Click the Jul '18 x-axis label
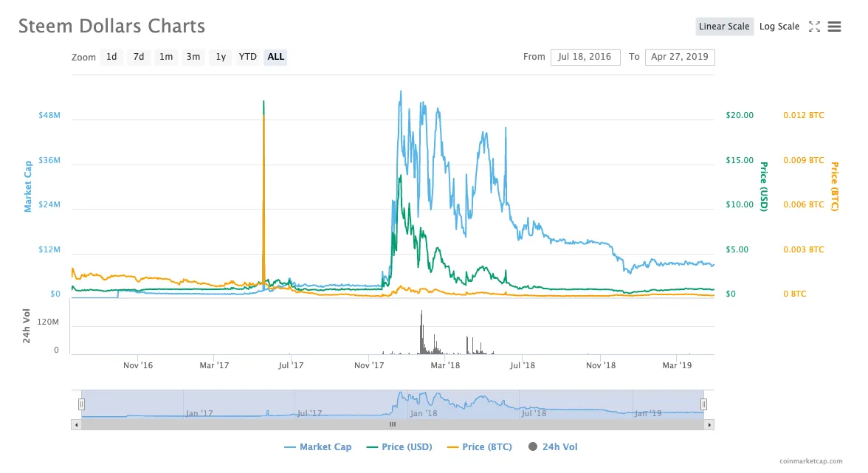 [522, 365]
